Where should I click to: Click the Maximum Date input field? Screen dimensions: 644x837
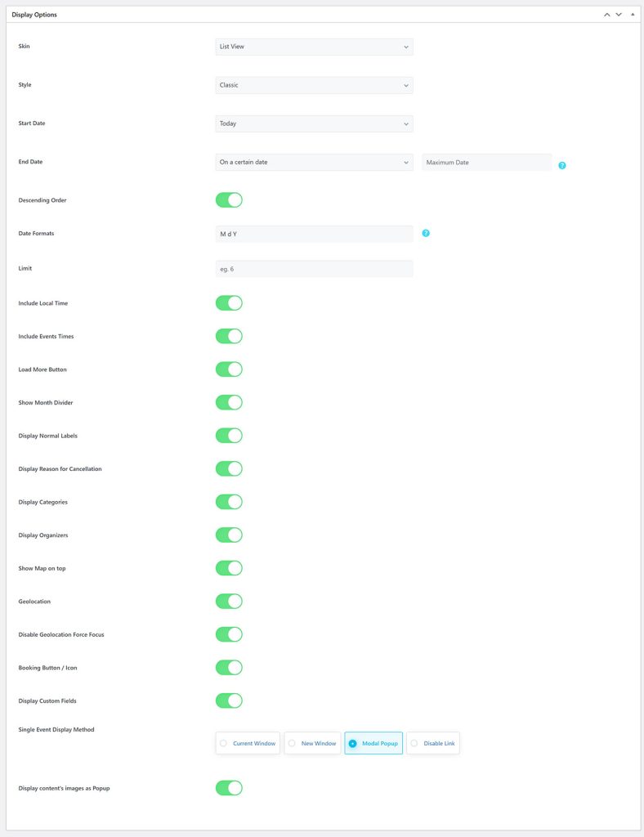coord(486,163)
